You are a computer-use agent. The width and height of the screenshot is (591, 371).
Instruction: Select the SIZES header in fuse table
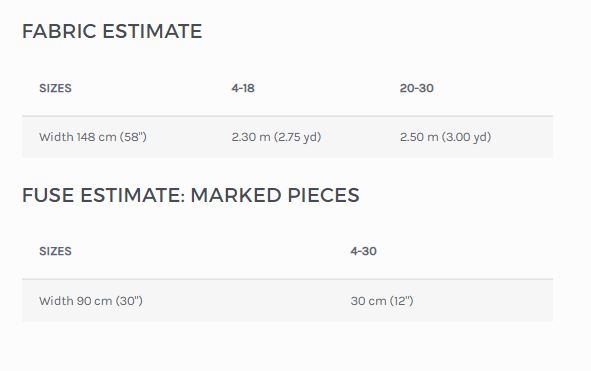(x=55, y=251)
